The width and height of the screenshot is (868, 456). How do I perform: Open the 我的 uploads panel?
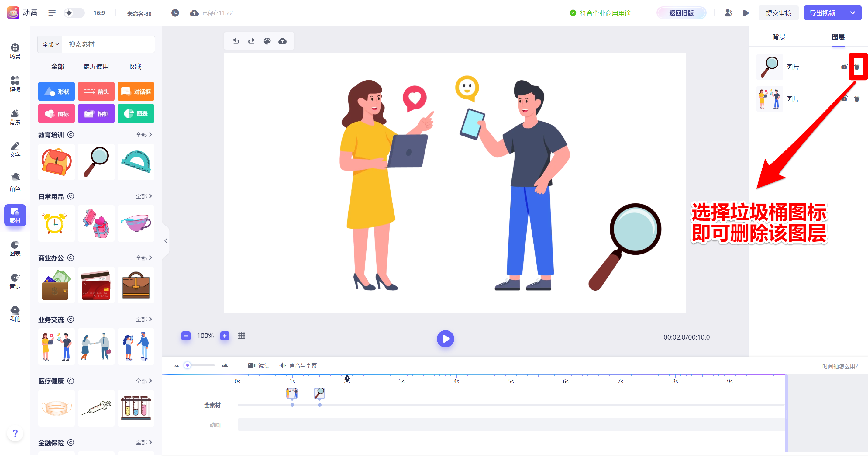15,314
